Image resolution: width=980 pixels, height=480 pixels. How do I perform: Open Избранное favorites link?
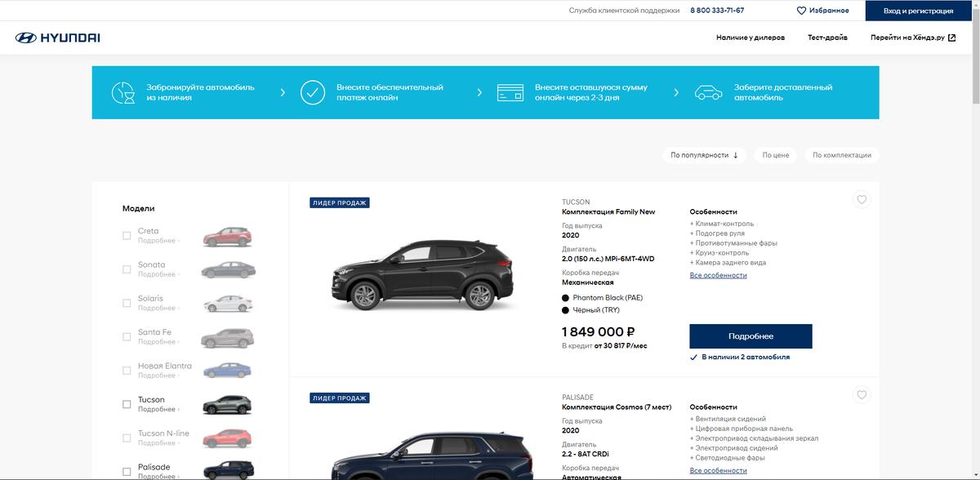pyautogui.click(x=822, y=11)
